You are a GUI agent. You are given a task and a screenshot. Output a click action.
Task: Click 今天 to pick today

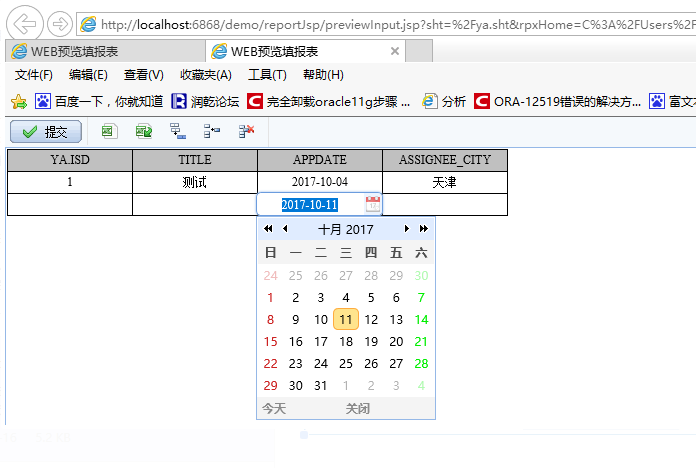tap(274, 409)
